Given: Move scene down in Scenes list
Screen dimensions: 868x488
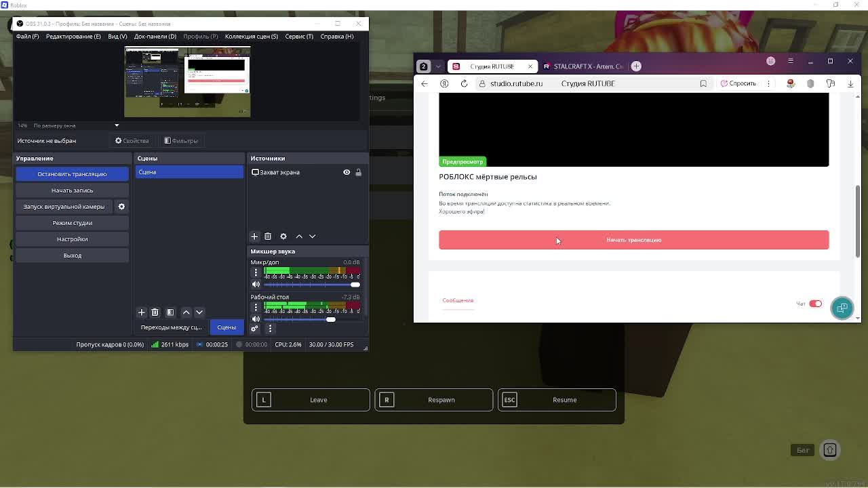Looking at the screenshot, I should (x=199, y=312).
